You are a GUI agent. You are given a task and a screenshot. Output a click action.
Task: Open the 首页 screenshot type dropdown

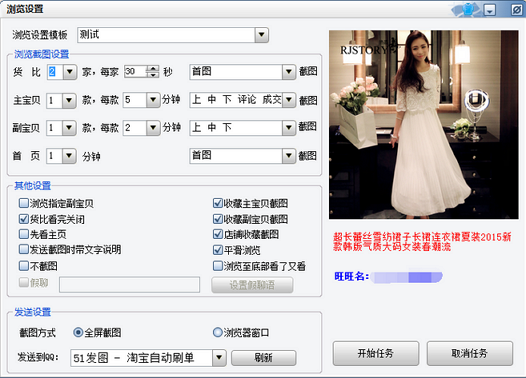click(x=289, y=156)
